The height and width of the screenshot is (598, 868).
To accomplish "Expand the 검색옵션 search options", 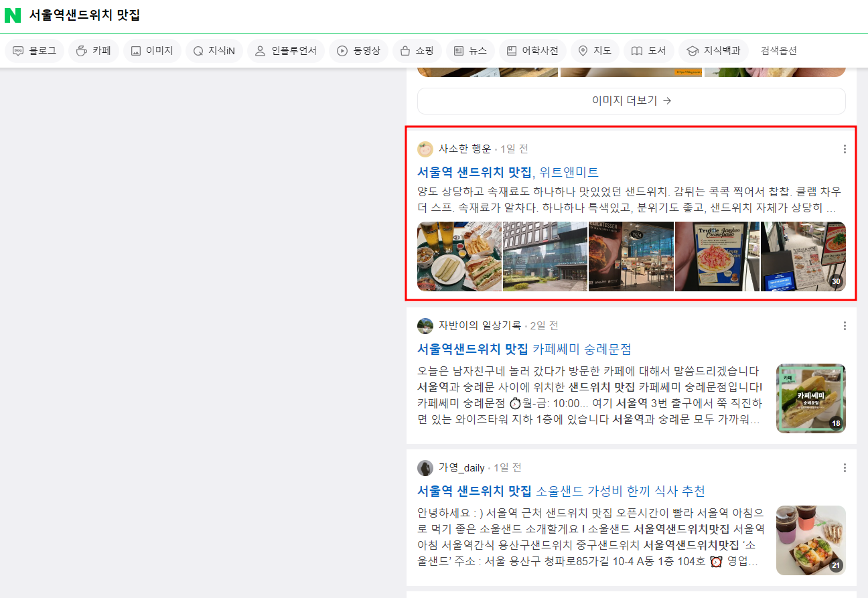I will point(778,51).
